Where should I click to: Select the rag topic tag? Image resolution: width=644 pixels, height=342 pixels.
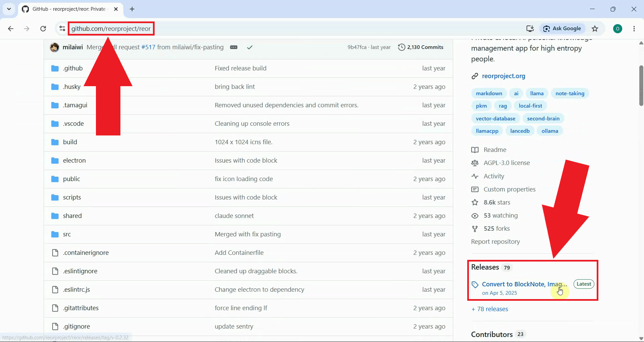pos(503,106)
